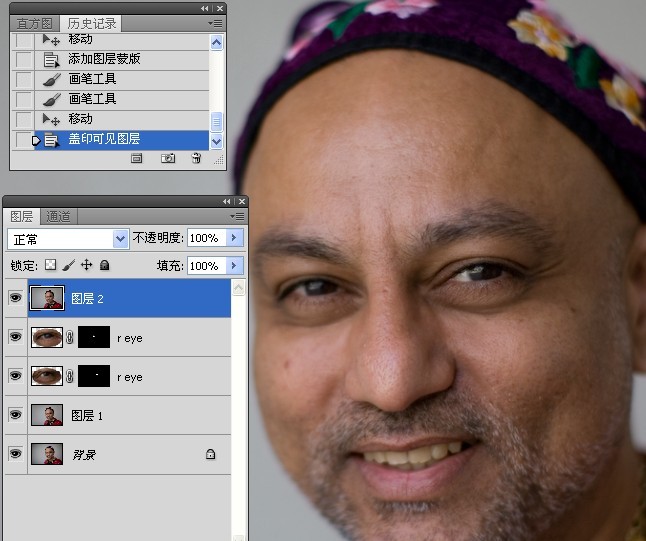The width and height of the screenshot is (646, 541).
Task: Switch to 通道 Channels tab
Action: pos(58,216)
